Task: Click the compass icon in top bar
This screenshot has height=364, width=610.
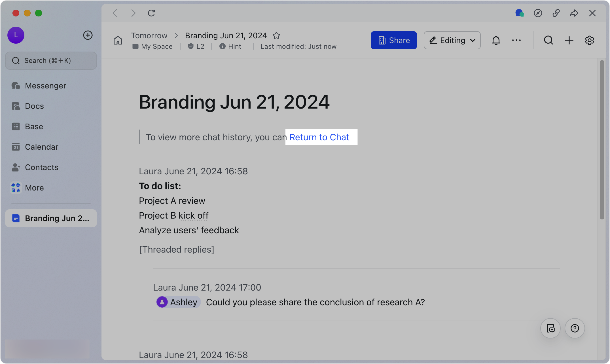Action: (x=538, y=13)
